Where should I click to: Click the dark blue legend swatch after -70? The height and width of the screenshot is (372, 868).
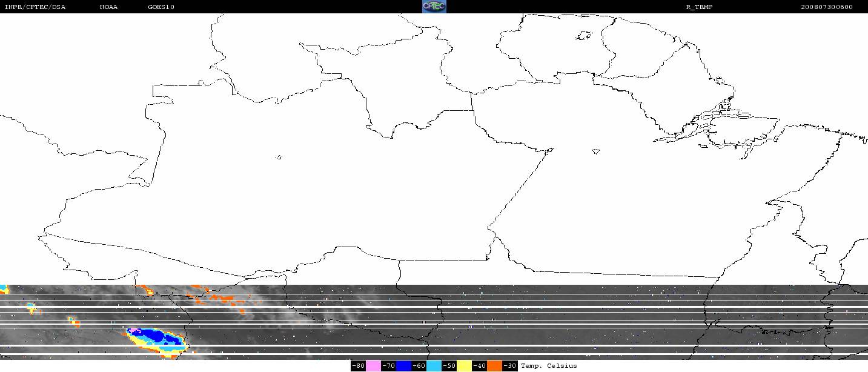[x=403, y=366]
